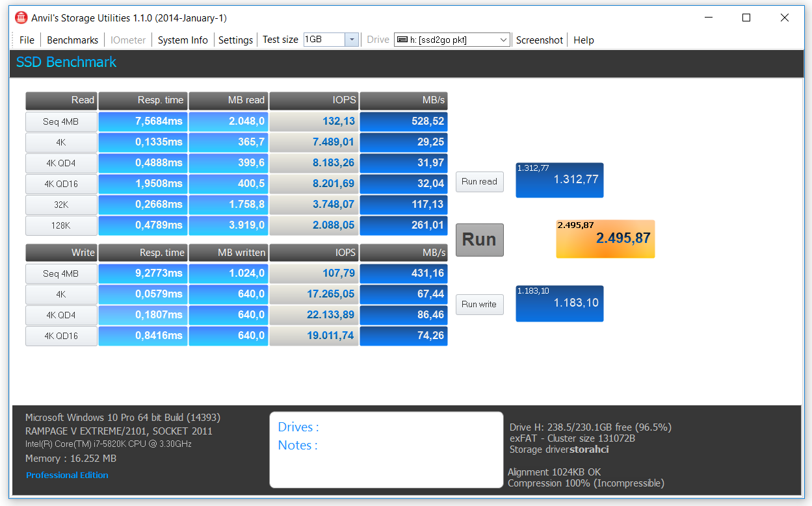Click the total score box 2.495,87
This screenshot has height=506, width=812.
(605, 238)
